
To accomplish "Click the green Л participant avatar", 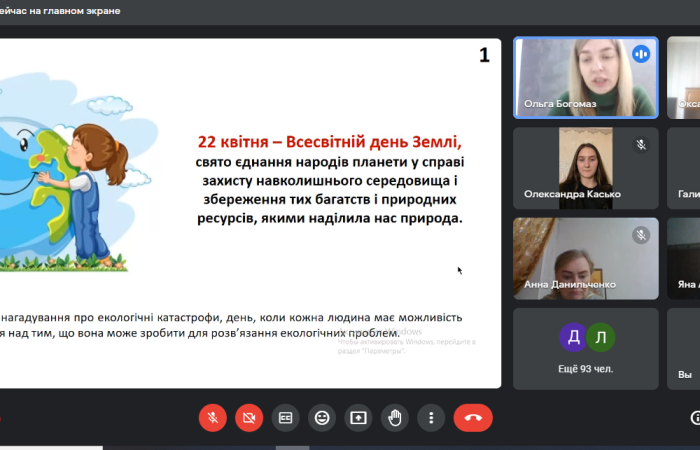I will [599, 337].
